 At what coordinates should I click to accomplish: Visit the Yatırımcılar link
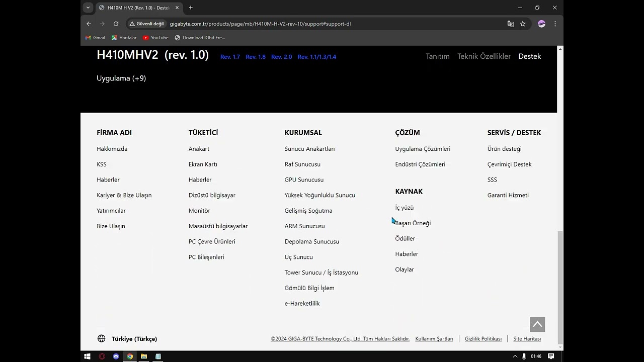point(111,211)
